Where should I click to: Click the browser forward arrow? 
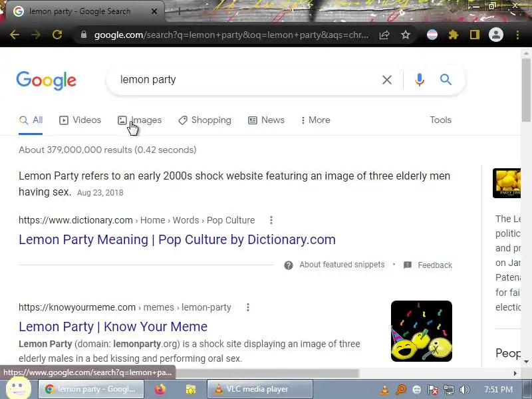click(36, 35)
